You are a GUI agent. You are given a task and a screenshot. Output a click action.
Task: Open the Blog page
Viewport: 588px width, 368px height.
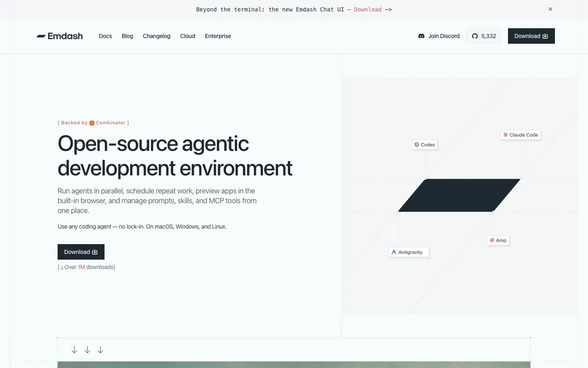pyautogui.click(x=127, y=36)
